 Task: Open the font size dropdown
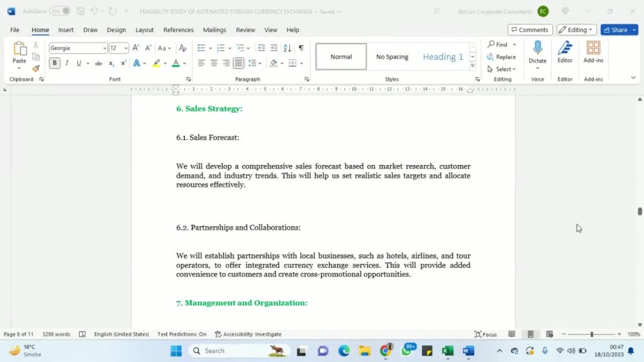[x=126, y=48]
